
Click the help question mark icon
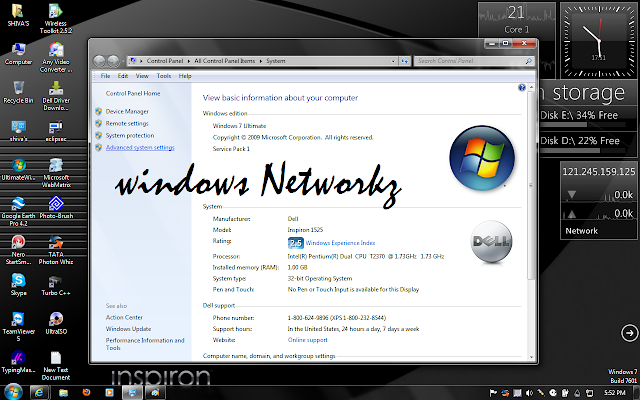point(522,87)
